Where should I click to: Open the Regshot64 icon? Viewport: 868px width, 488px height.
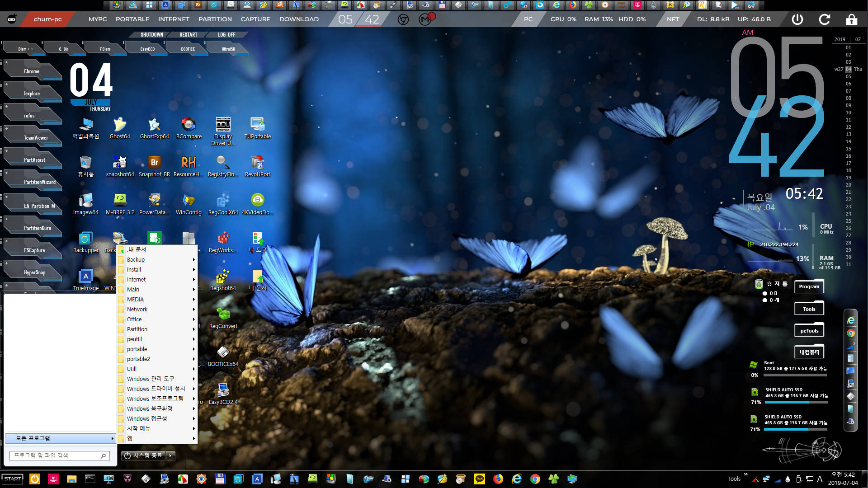tap(223, 280)
